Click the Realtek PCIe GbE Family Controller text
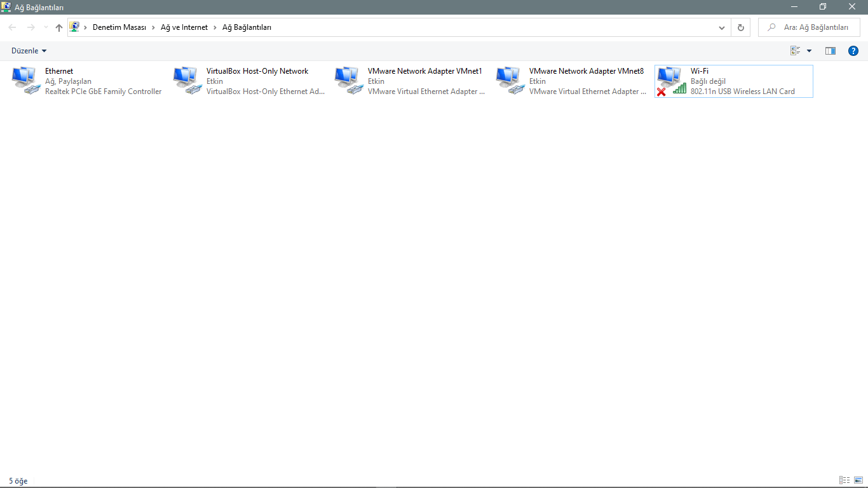Image resolution: width=868 pixels, height=488 pixels. click(x=104, y=91)
